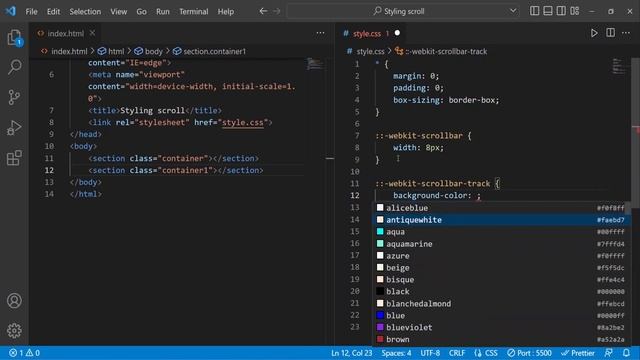Choose the brown color swatch
Viewport: 640px width, 360px height.
click(x=380, y=339)
